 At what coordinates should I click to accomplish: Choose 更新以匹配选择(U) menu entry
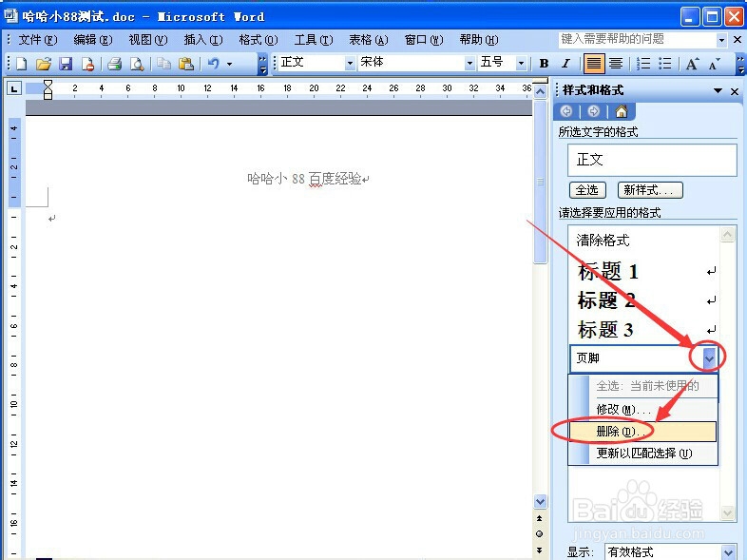coord(642,454)
